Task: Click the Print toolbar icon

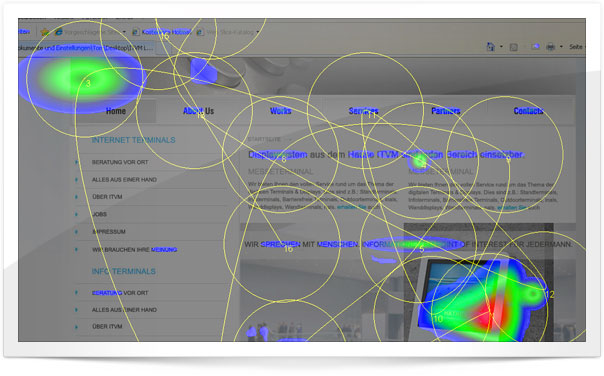Action: 551,47
